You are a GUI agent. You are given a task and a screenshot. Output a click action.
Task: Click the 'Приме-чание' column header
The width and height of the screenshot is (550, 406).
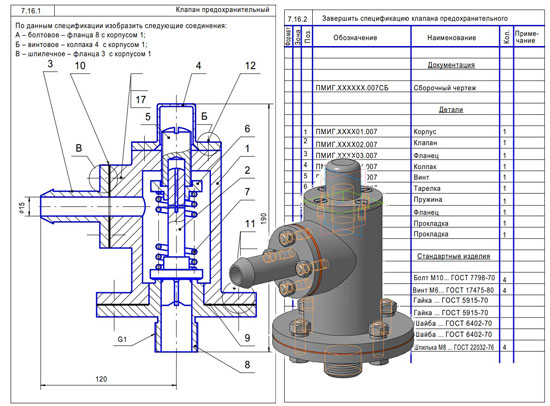pos(526,37)
